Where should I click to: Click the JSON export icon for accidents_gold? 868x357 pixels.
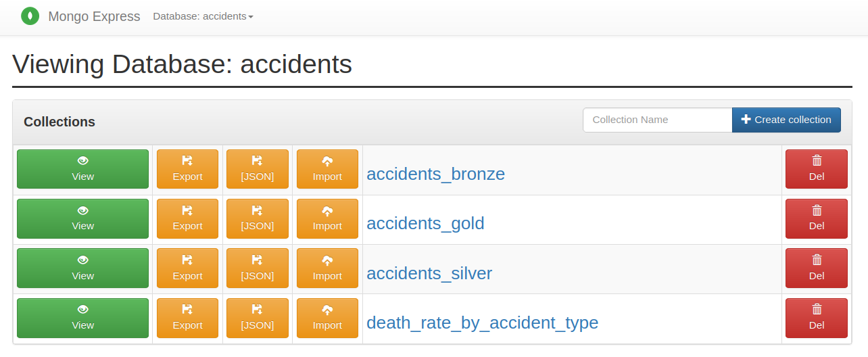coord(258,210)
